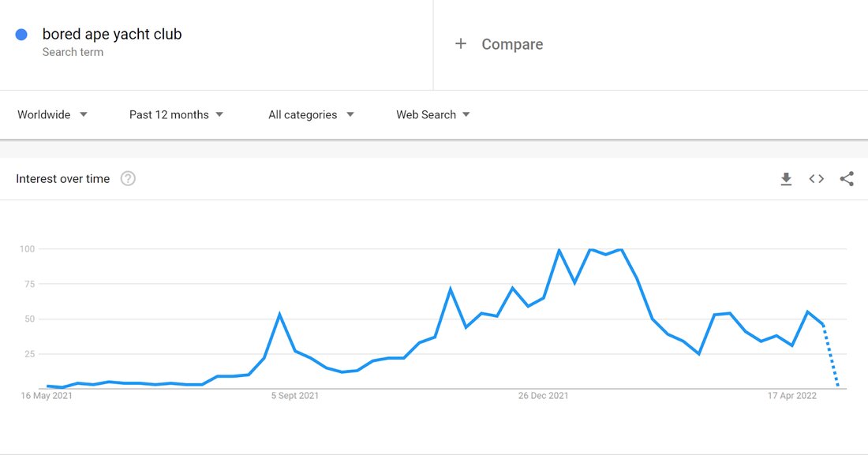Click the 5 Sept 2021 axis label
The width and height of the screenshot is (868, 455).
294,396
